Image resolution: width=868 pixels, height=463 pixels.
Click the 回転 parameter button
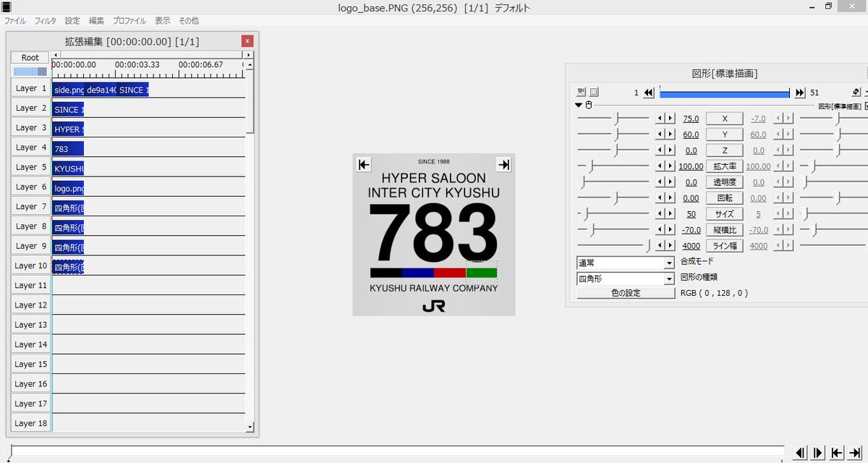pos(725,198)
